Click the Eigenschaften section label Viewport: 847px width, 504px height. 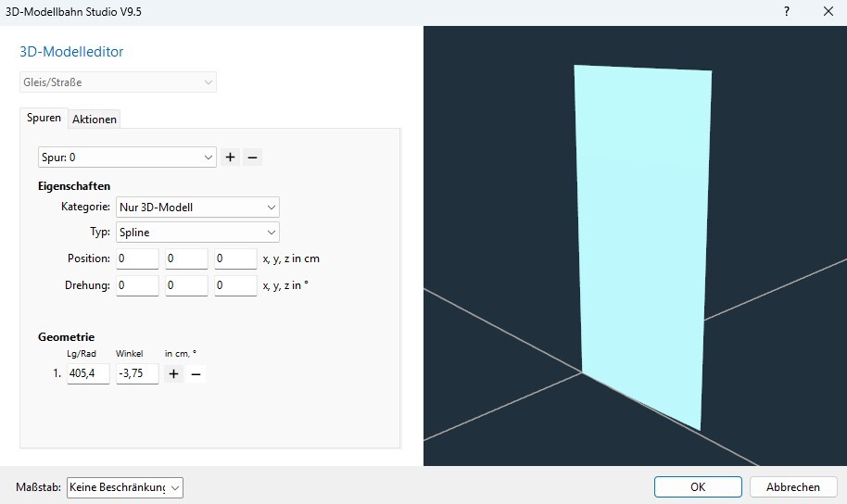[74, 186]
